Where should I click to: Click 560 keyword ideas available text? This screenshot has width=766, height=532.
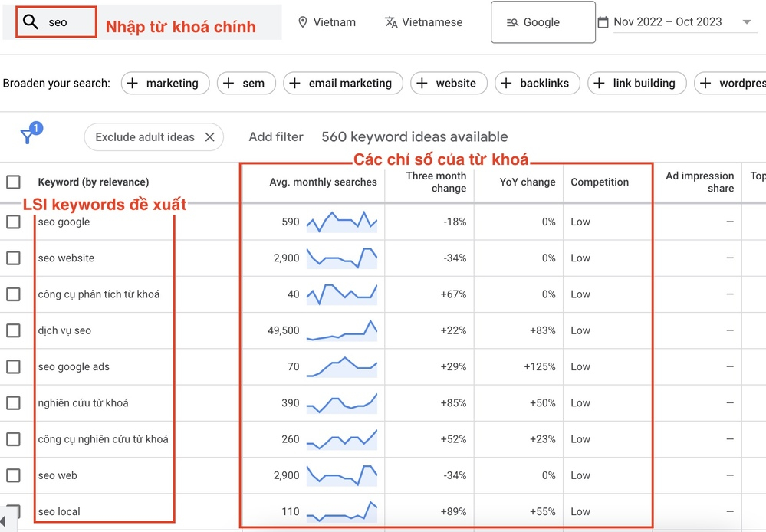click(x=415, y=136)
